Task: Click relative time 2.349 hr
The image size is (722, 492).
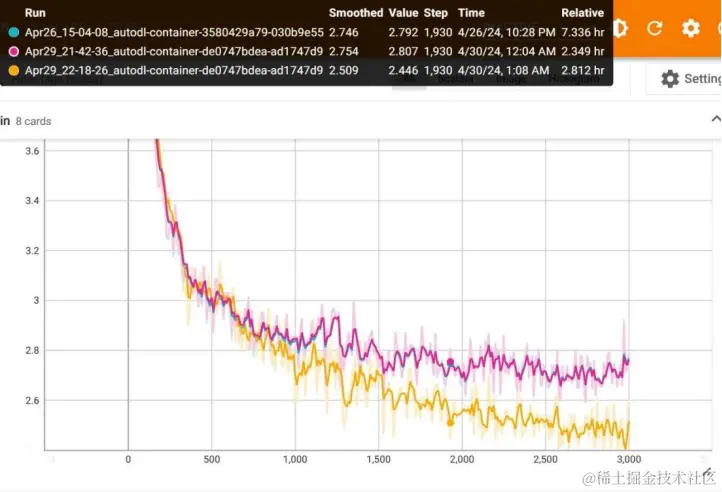Action: pos(582,51)
